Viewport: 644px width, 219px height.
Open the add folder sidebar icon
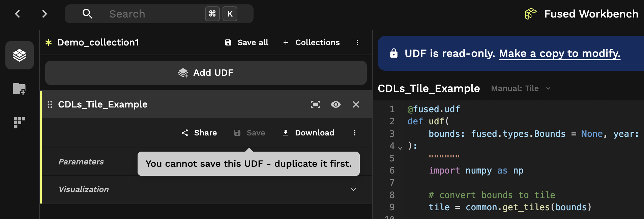point(19,89)
